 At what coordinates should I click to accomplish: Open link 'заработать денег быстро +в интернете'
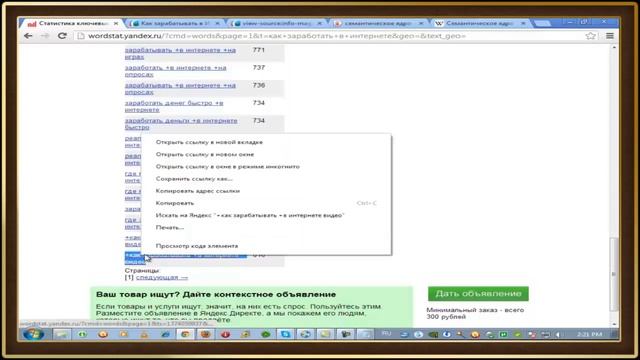click(x=174, y=106)
